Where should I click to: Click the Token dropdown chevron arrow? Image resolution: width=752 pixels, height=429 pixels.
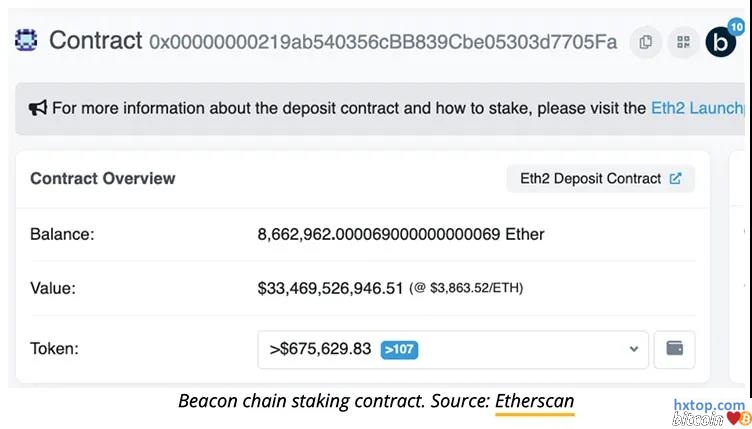633,349
